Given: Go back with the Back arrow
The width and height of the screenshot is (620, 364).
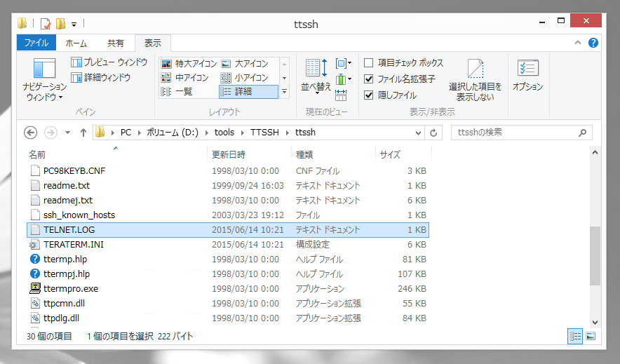Looking at the screenshot, I should (x=30, y=133).
